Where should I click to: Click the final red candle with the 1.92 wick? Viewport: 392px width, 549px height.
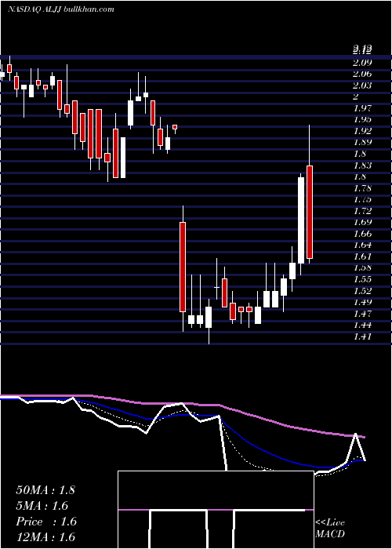(310, 213)
